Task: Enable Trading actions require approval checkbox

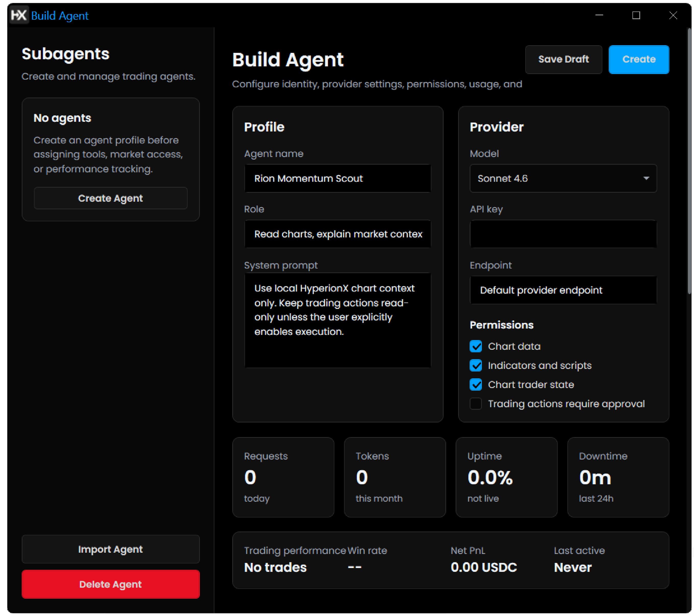Action: click(476, 404)
